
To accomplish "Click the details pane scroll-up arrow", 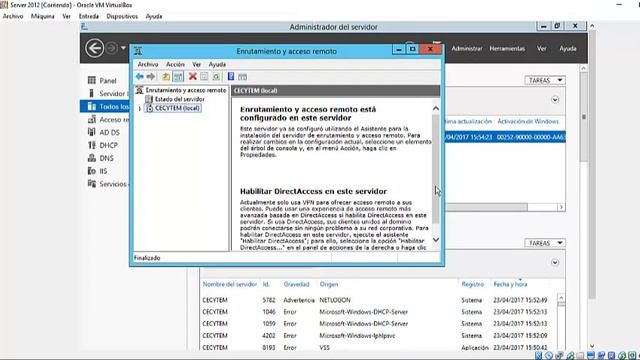I will 436,109.
